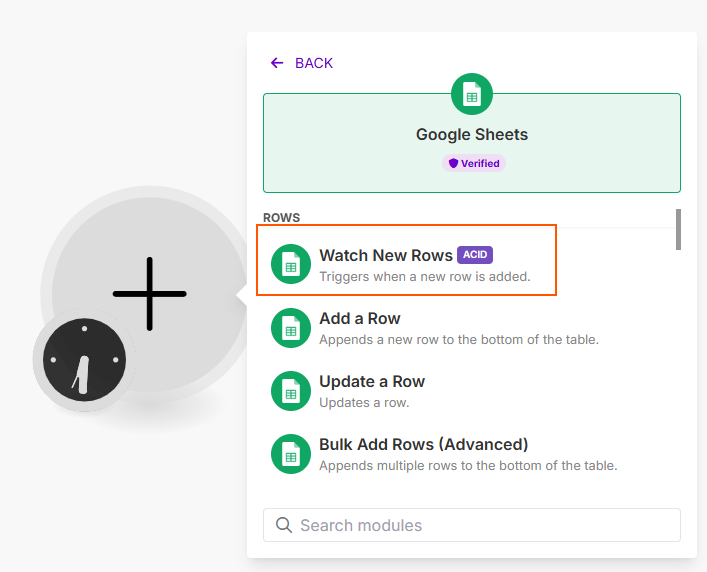Click the purple shield icon in Verified badge
Screen dimensions: 707x572
453,163
